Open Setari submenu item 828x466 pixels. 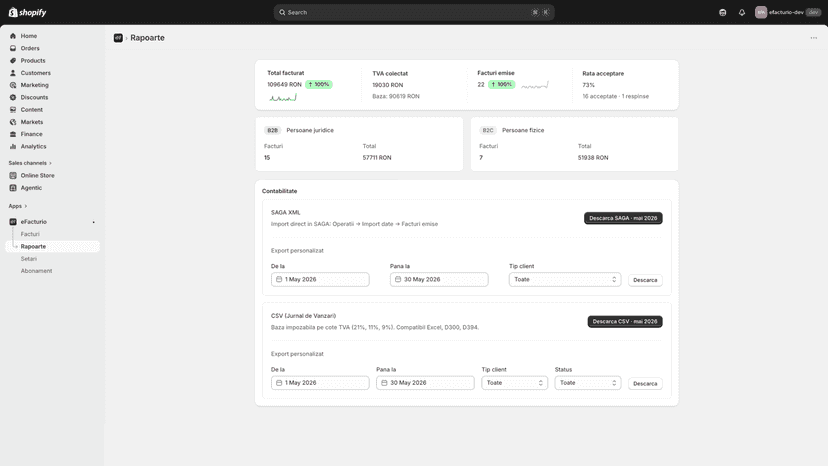(29, 259)
